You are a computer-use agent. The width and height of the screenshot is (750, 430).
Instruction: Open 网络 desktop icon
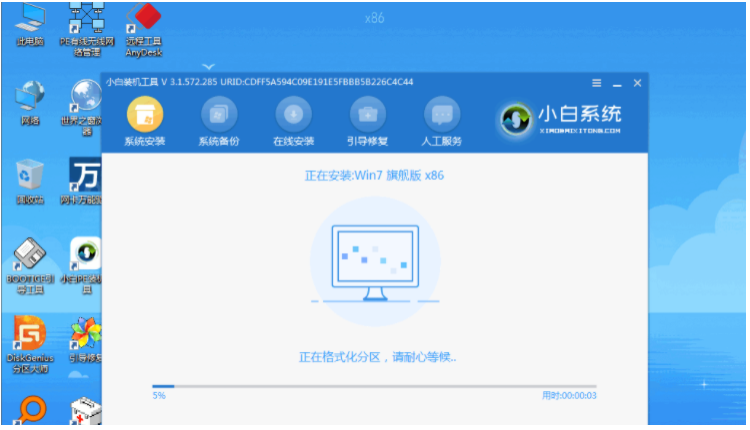point(30,103)
